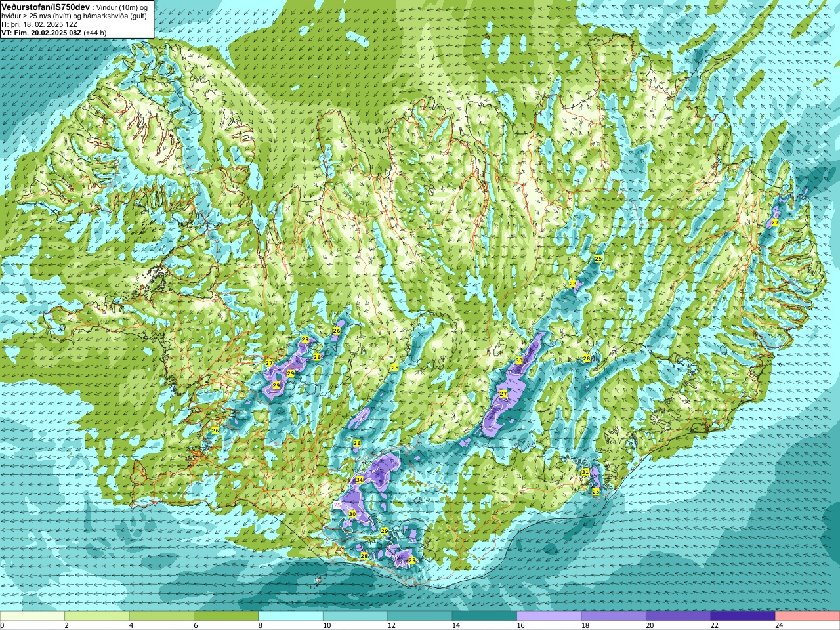The image size is (840, 630).
Task: Click the legend tick label '2'
Action: point(66,625)
